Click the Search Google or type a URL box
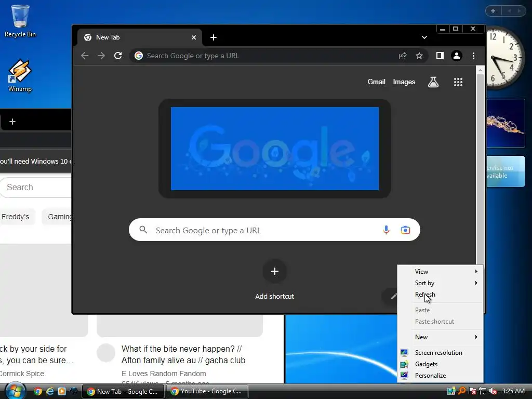Viewport: 532px width, 399px height. pos(274,230)
